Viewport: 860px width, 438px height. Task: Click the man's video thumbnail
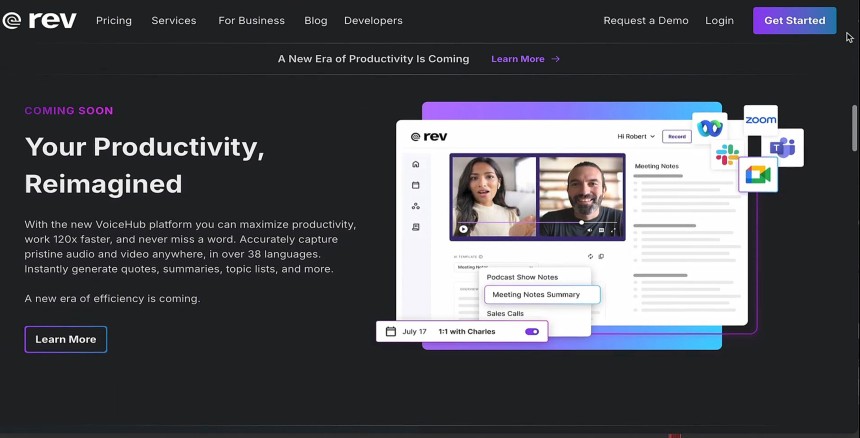point(581,196)
